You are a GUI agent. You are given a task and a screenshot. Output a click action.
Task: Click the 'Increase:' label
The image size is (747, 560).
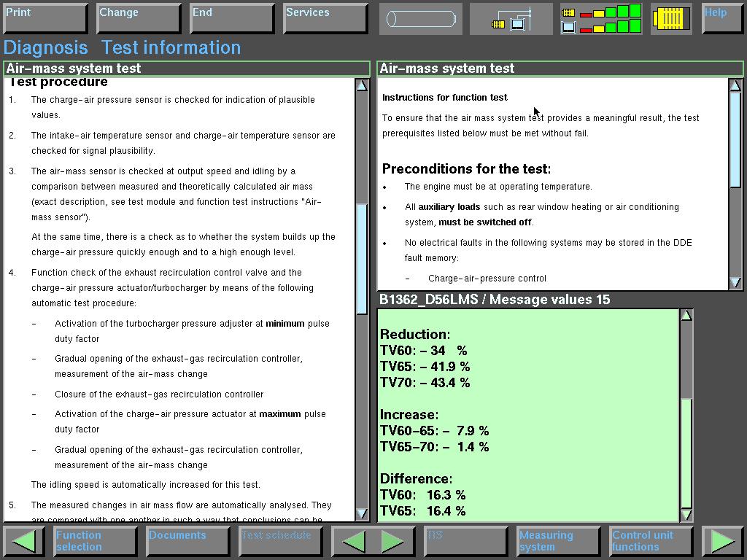coord(409,415)
